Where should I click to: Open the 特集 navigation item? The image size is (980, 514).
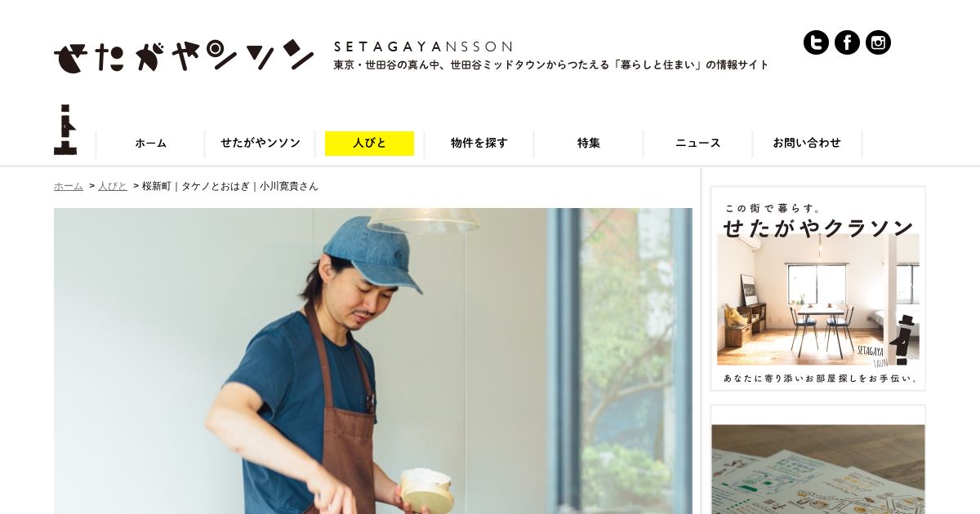(589, 144)
